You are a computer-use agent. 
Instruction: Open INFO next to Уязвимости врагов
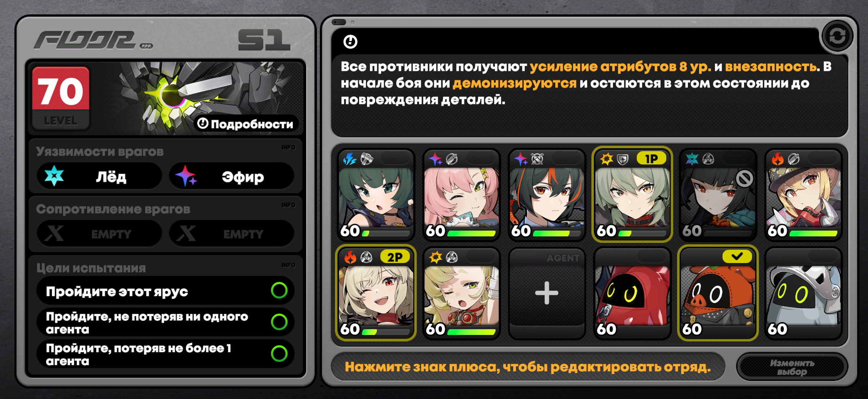coord(288,148)
